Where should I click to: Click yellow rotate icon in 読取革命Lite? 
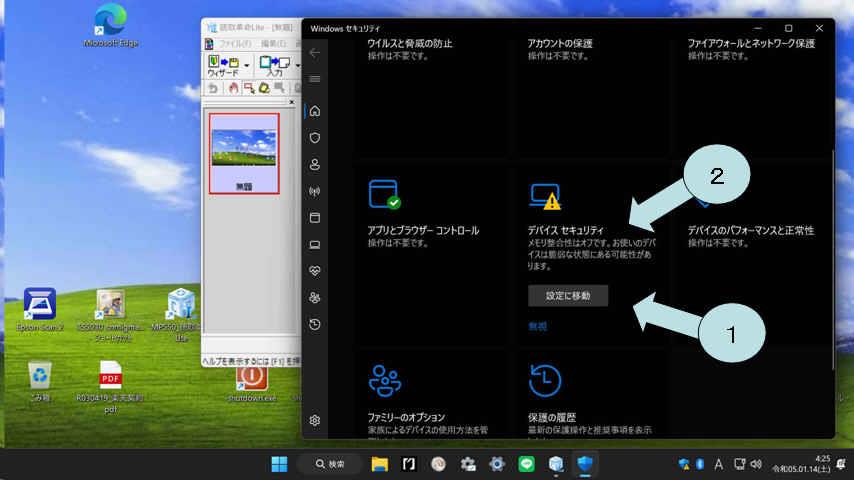pos(264,88)
